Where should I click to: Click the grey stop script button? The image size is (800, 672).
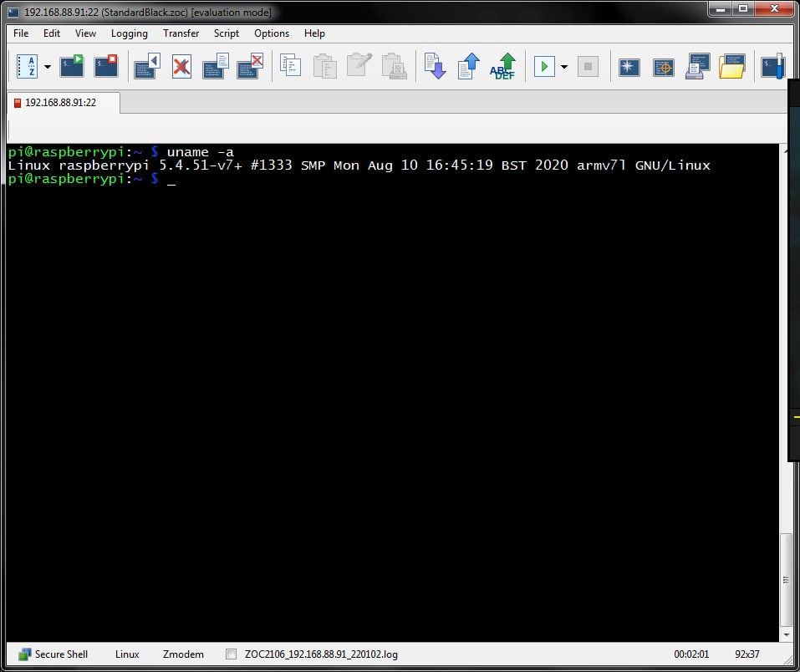588,67
